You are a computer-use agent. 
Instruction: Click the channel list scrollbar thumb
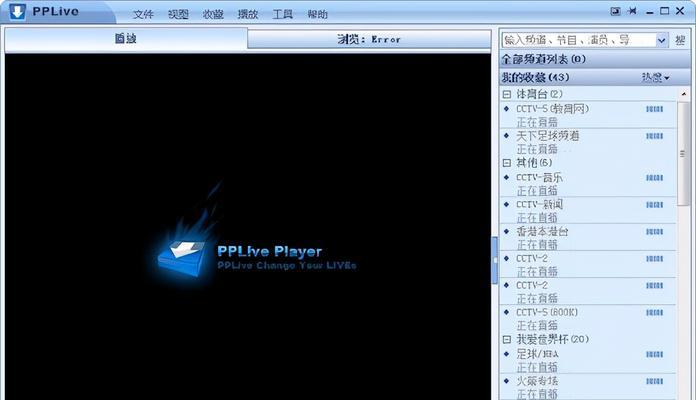683,154
